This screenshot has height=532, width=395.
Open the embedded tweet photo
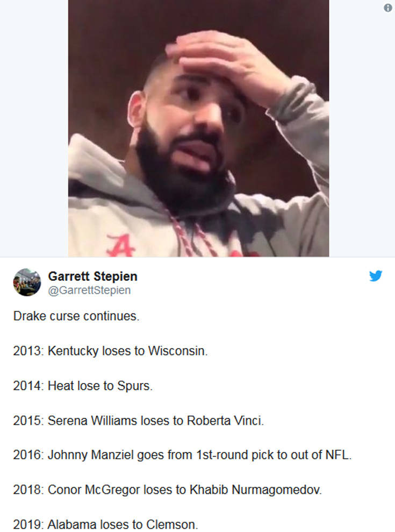(198, 128)
